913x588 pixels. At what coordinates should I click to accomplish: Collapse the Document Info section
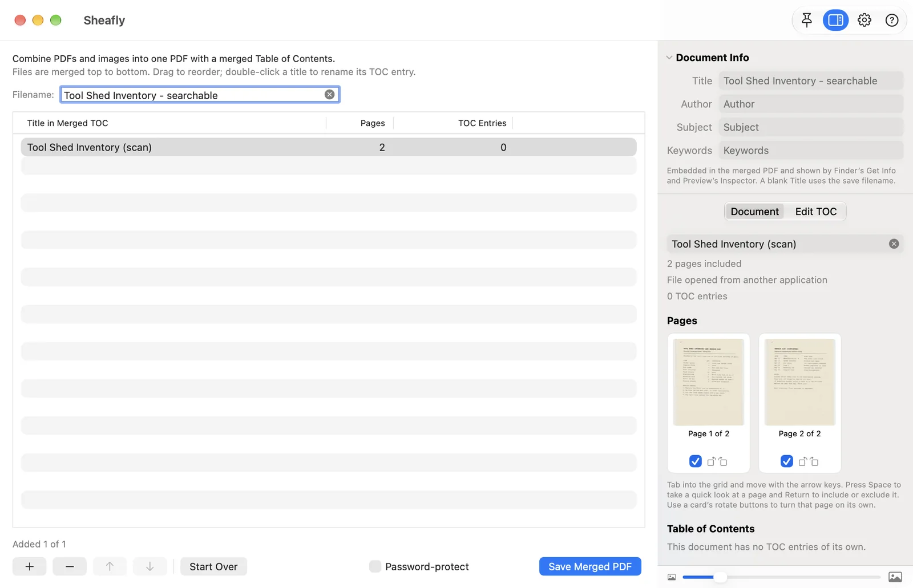click(669, 58)
